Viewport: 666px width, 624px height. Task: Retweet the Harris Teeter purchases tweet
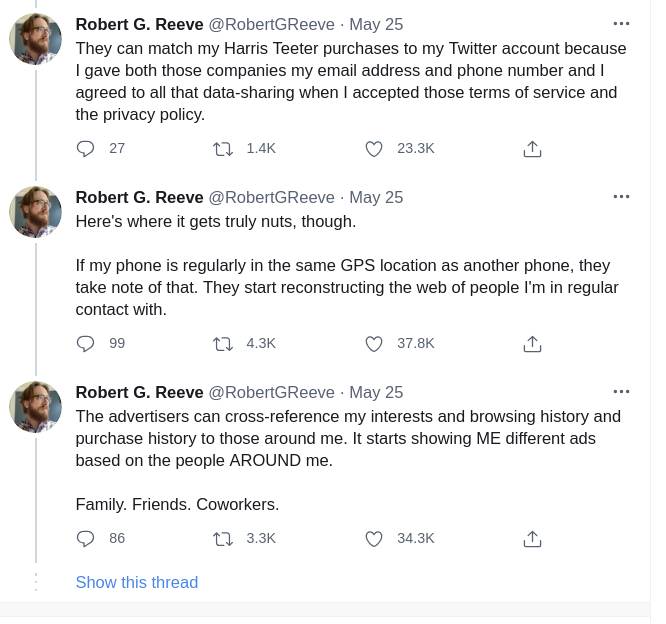[223, 149]
